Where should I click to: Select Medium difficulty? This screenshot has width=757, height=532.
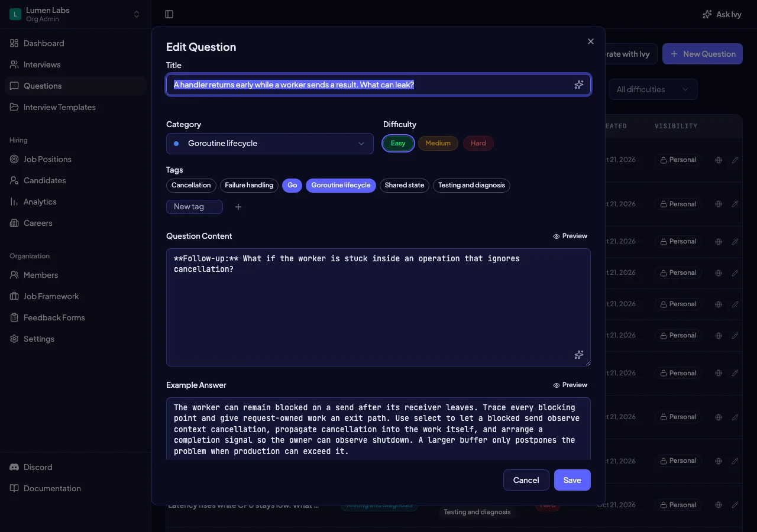pos(438,143)
